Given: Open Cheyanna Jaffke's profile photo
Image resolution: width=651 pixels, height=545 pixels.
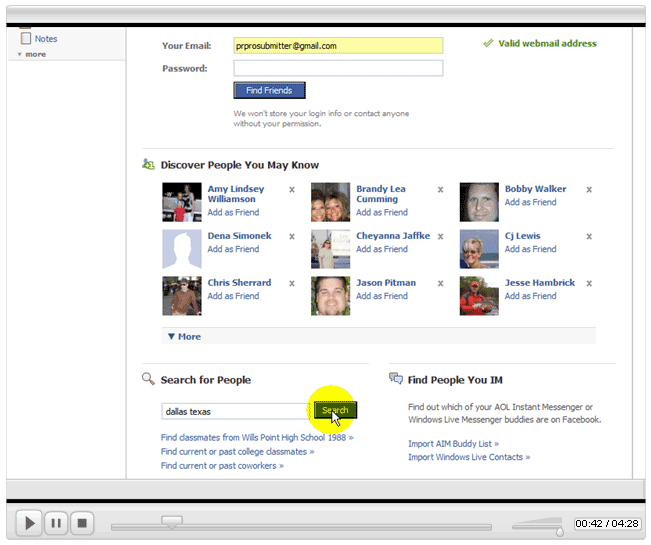Looking at the screenshot, I should (330, 249).
